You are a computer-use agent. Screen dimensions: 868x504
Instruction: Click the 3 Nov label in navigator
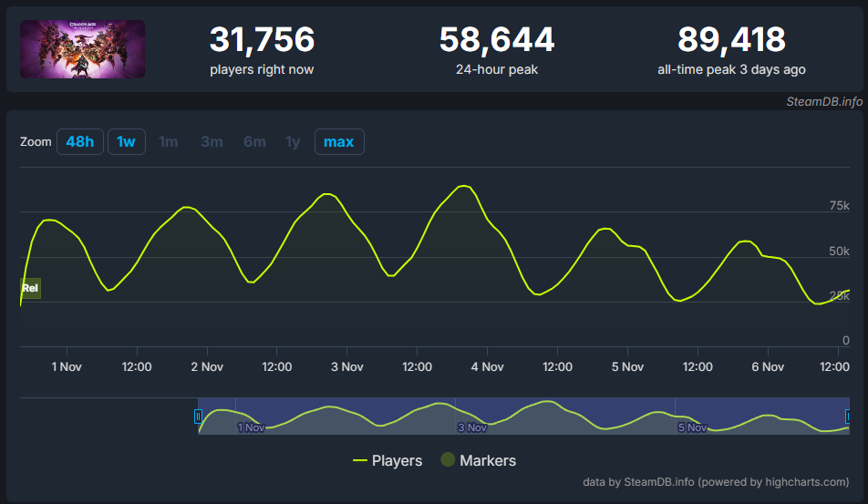click(x=472, y=427)
